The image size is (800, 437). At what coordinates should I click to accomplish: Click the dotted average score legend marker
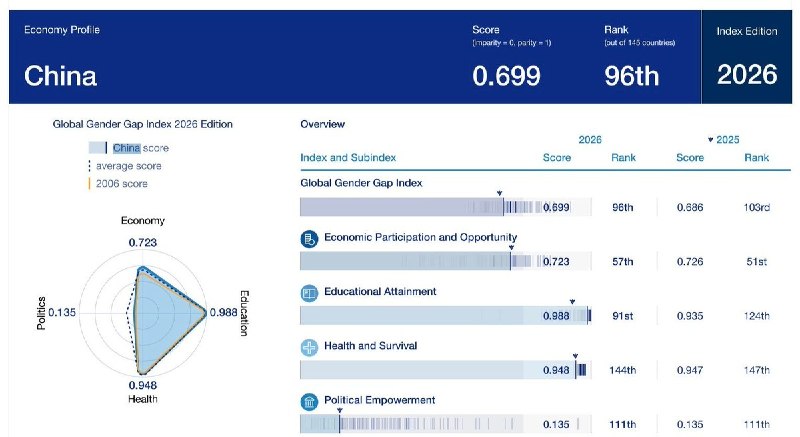click(89, 166)
